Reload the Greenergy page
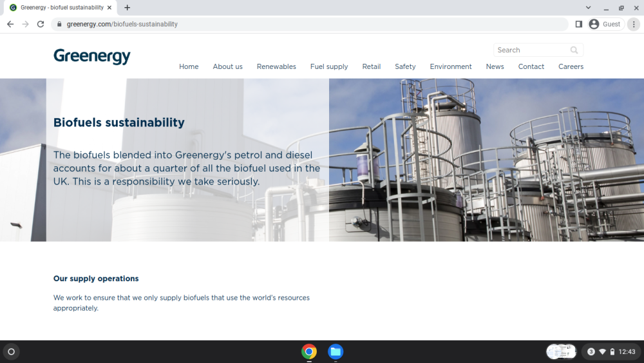The height and width of the screenshot is (363, 644). (x=40, y=25)
